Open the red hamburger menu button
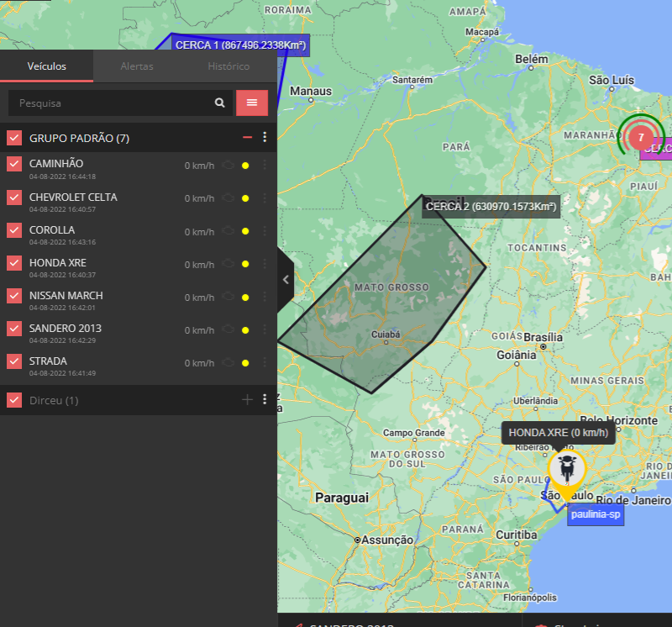Screen dimensions: 672x627 [252, 103]
